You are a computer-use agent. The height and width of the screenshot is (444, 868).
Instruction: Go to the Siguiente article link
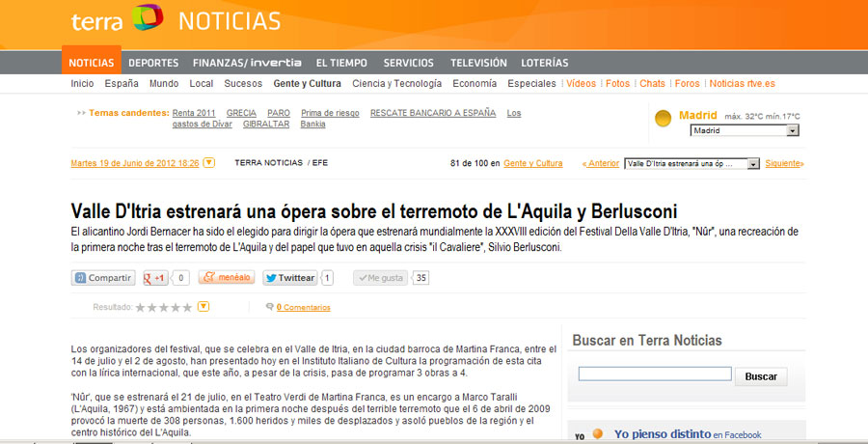(x=783, y=163)
